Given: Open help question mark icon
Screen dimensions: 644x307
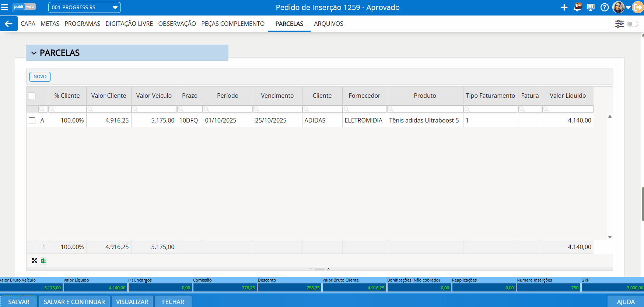Looking at the screenshot, I should click(604, 7).
